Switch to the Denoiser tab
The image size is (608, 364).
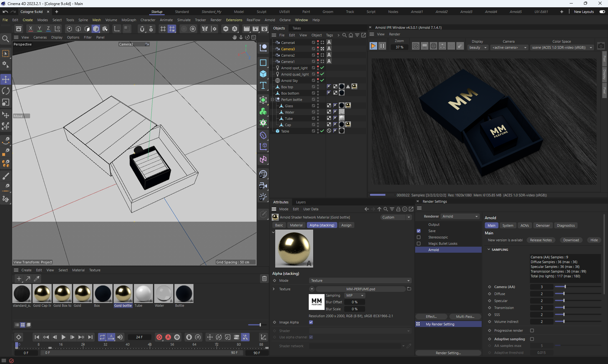(542, 225)
